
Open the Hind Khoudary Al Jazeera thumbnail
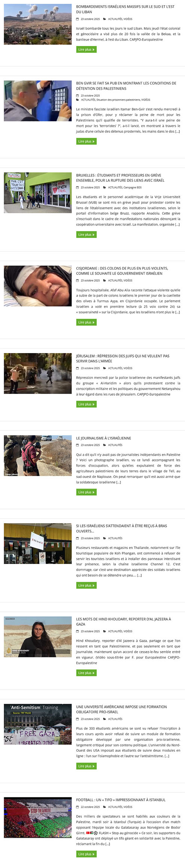click(38, 637)
